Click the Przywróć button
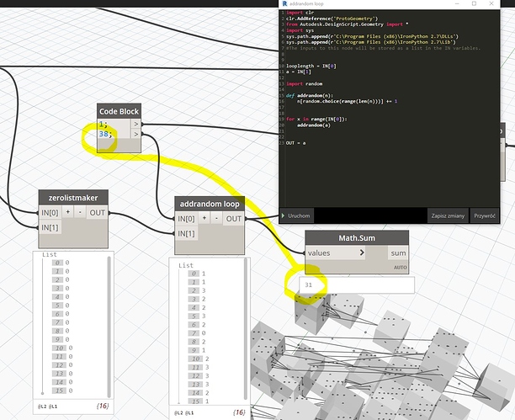Viewport: 515px width, 420px height. coord(485,216)
